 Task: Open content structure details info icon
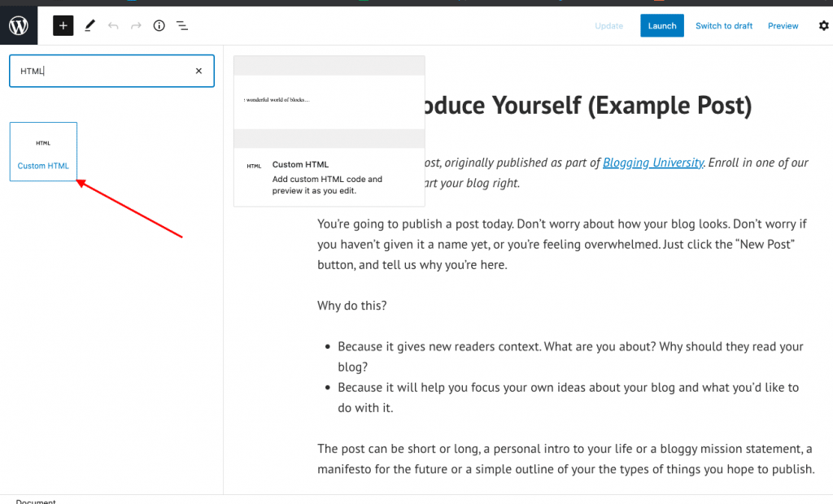click(159, 25)
